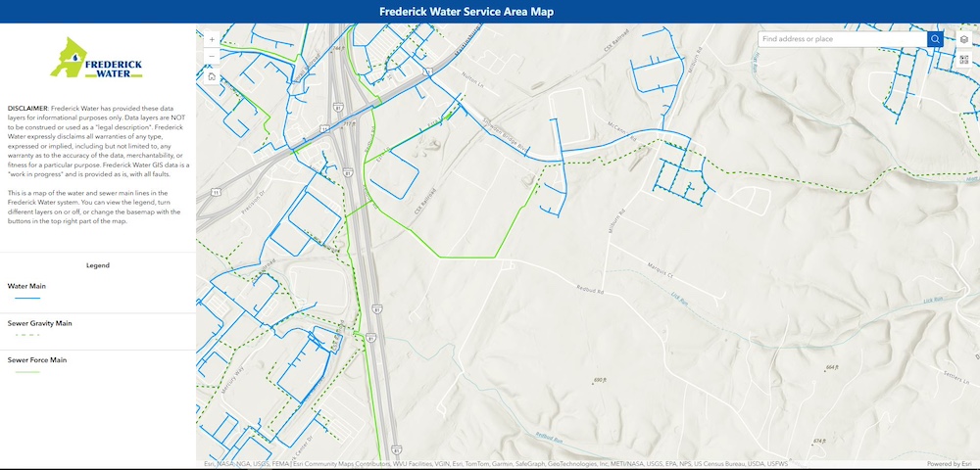Zoom in on the map
The image size is (980, 470).
click(x=212, y=39)
